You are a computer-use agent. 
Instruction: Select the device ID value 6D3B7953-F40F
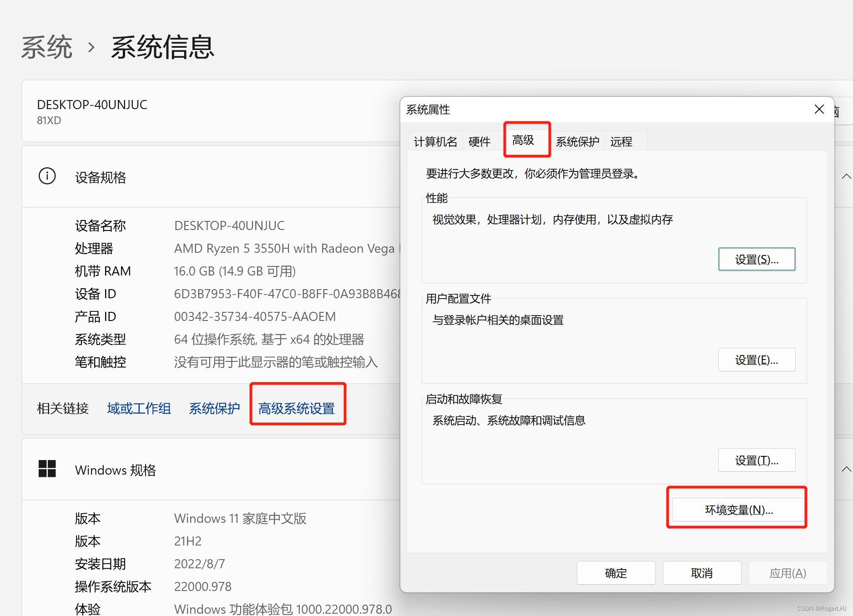click(287, 294)
